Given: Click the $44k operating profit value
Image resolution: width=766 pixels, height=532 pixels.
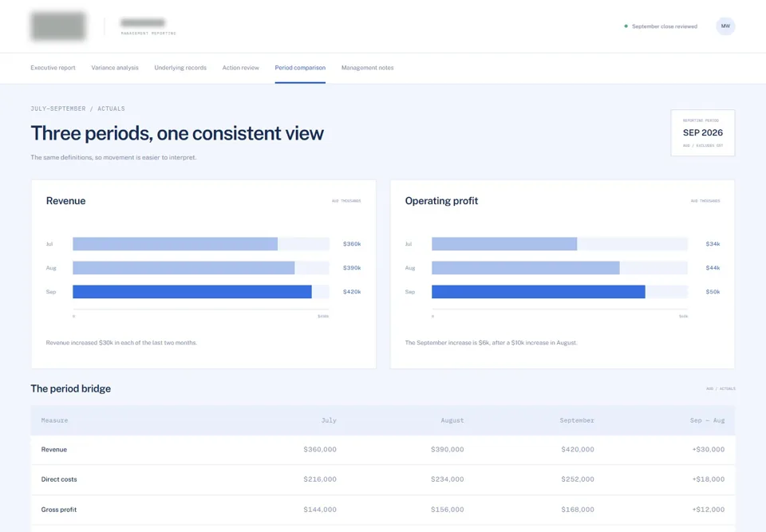Looking at the screenshot, I should pyautogui.click(x=713, y=268).
